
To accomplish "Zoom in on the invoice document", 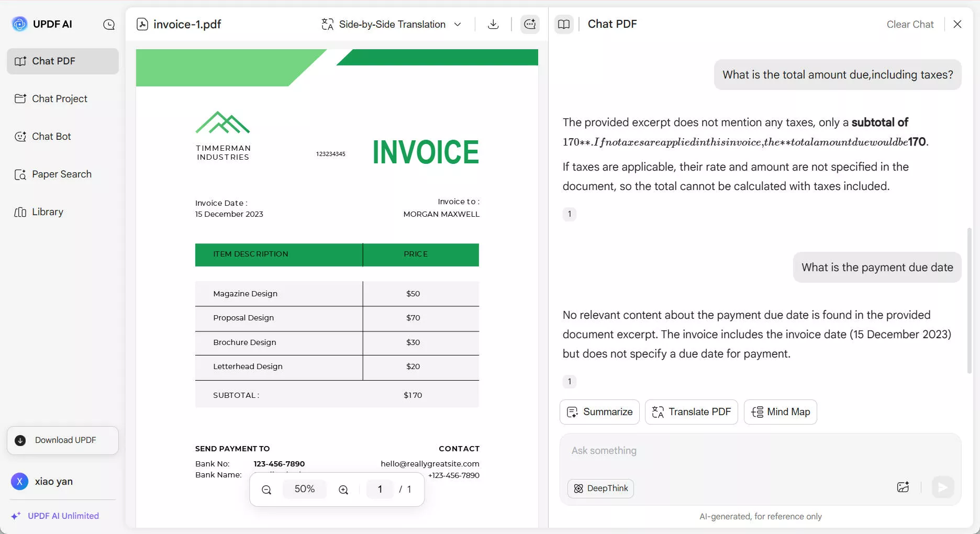I will pyautogui.click(x=343, y=489).
